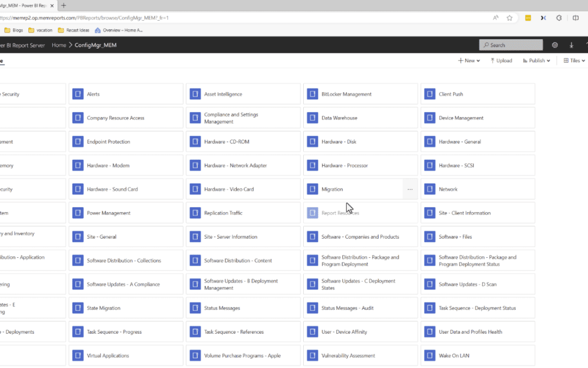The image size is (588, 368).
Task: Open Compliance and Settings Management folder
Action: click(243, 118)
